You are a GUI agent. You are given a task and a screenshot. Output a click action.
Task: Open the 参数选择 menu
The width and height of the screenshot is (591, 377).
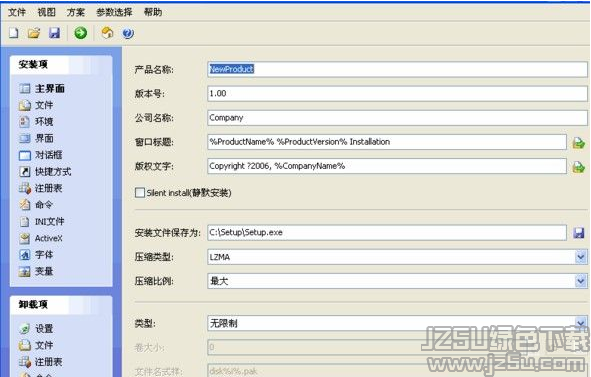[114, 12]
